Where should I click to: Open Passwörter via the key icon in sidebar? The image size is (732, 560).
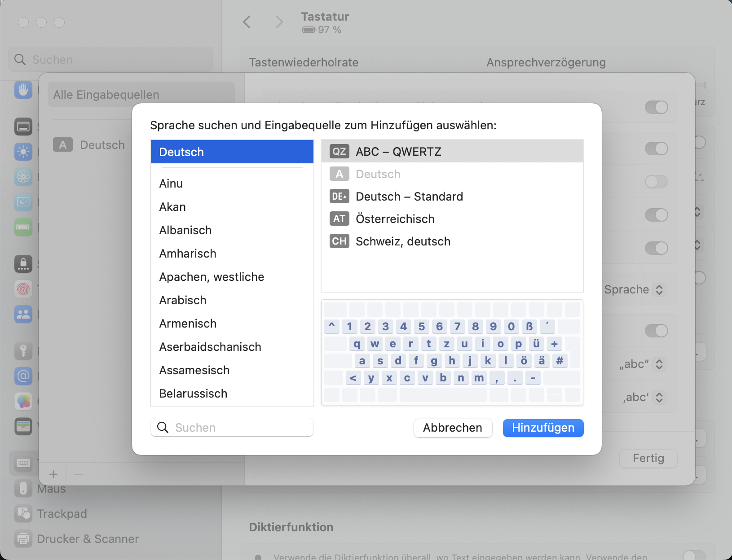click(23, 351)
